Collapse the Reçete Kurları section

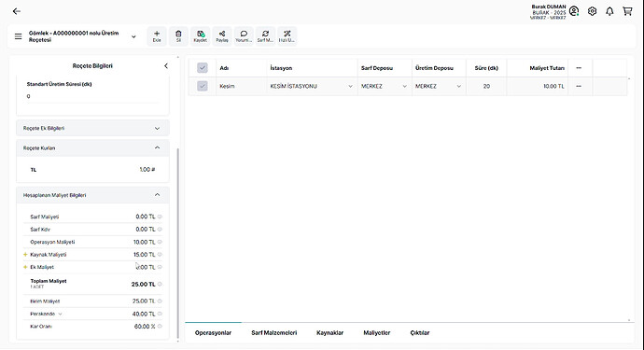[157, 147]
